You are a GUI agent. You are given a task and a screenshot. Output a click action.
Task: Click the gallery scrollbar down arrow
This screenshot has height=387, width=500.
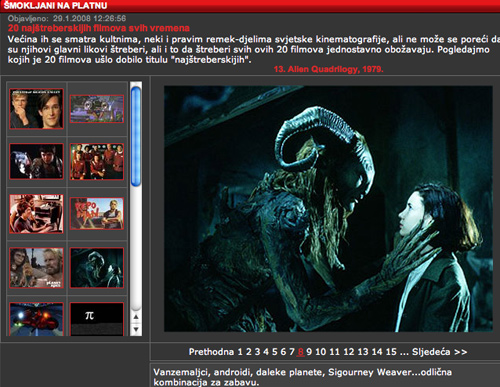tap(136, 330)
